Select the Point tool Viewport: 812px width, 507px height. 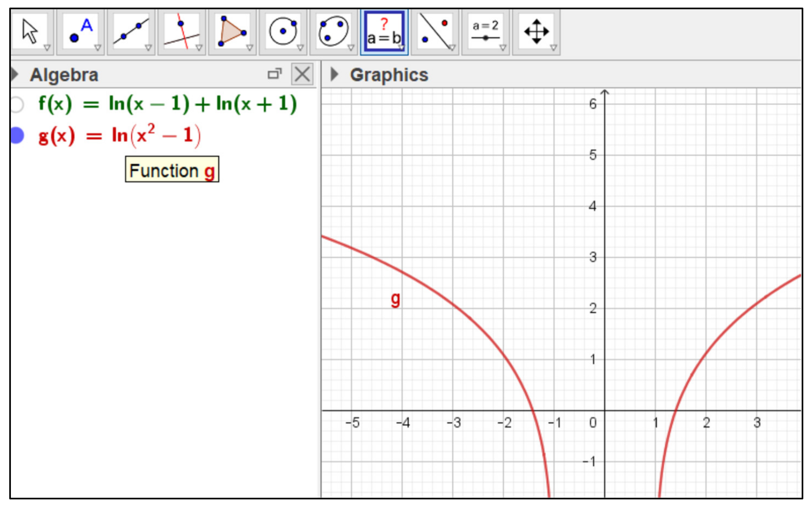[x=81, y=32]
